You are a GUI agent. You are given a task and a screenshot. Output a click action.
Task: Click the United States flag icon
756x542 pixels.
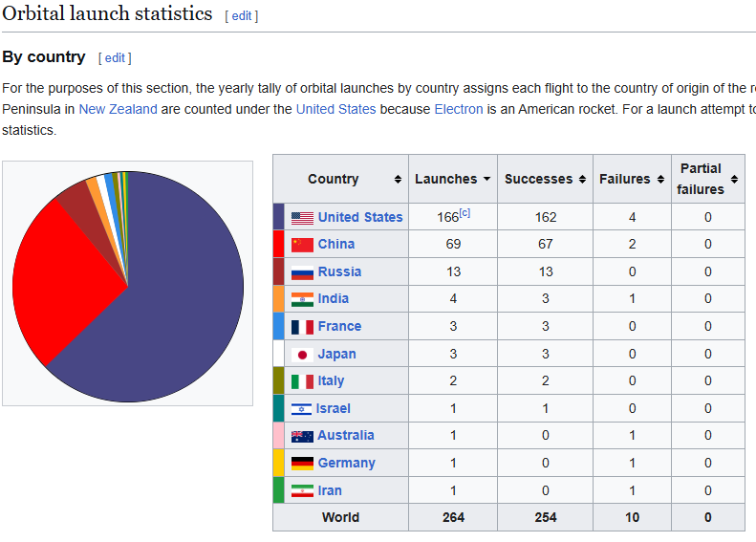pos(302,218)
